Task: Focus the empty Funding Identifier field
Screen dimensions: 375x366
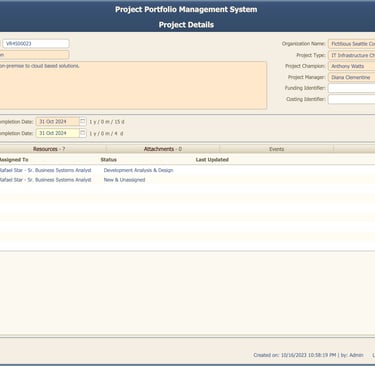Action: point(351,88)
